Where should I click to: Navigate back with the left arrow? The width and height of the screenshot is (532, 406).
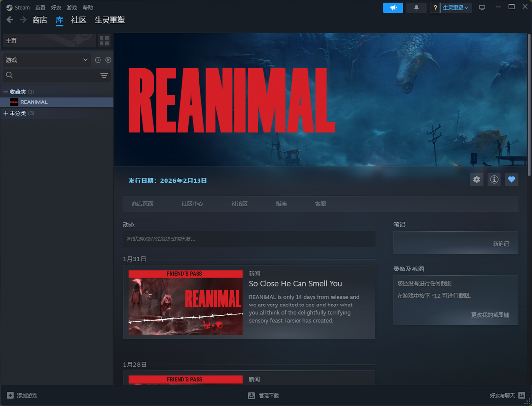(10, 20)
